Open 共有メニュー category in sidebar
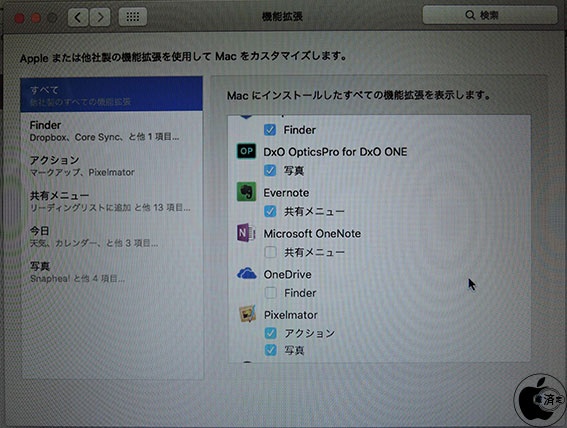Image resolution: width=567 pixels, height=428 pixels. coord(111,201)
